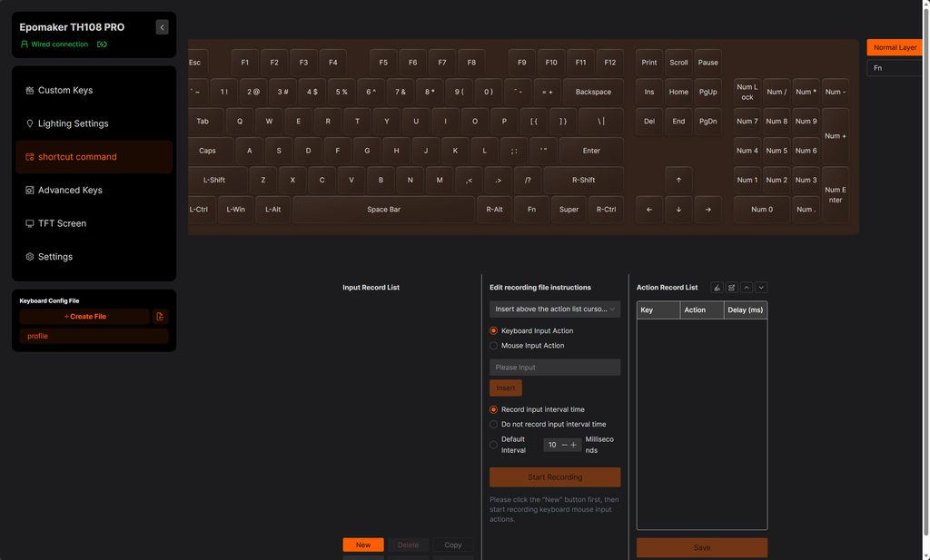930x560 pixels.
Task: Click the Advanced Keys sidebar icon
Action: click(30, 191)
